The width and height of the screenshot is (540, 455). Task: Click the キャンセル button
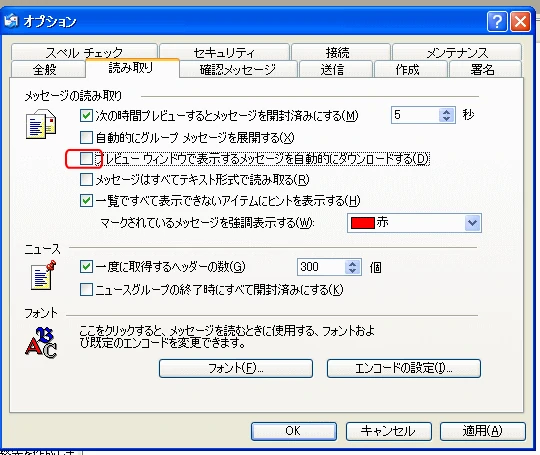tap(388, 431)
